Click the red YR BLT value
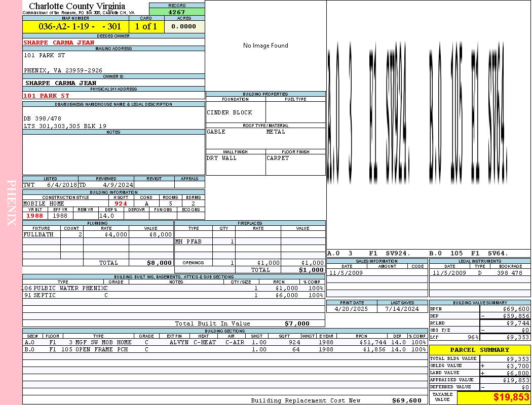Image resolution: width=532 pixels, height=405 pixels. click(x=35, y=216)
